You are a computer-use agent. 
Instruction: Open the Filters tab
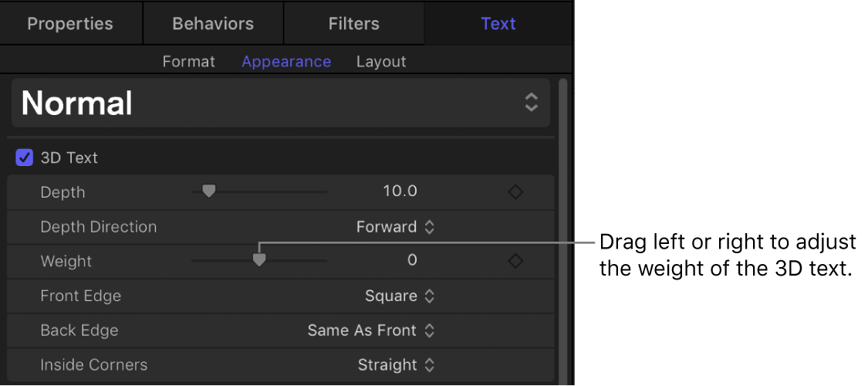click(353, 23)
